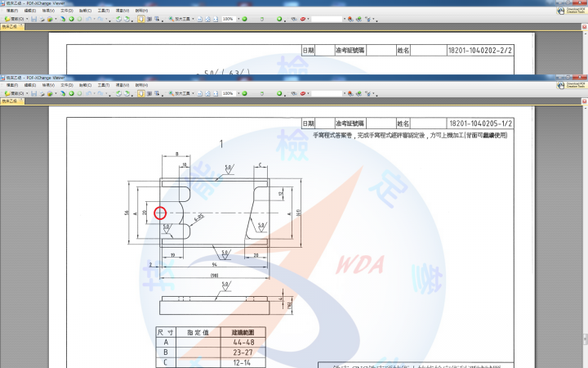Image resolution: width=588 pixels, height=368 pixels.
Task: Click the greyed next view arrow, front window
Action: point(79,93)
